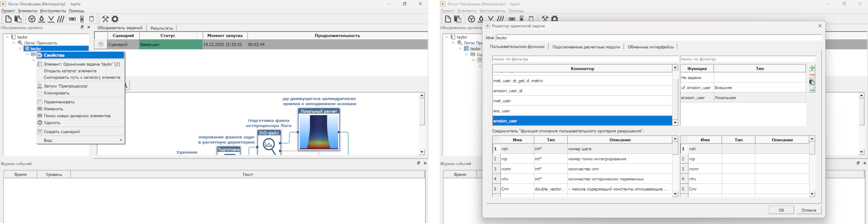The image size is (868, 224).
Task: Add a function with the green plus icon
Action: (x=812, y=68)
